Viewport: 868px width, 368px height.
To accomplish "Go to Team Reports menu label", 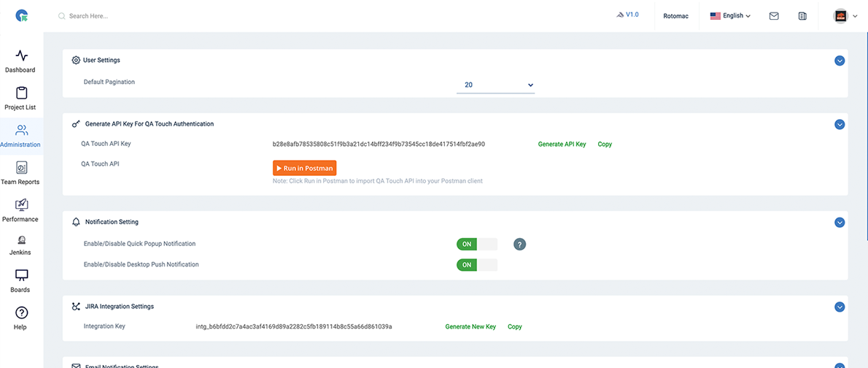I will 20,182.
